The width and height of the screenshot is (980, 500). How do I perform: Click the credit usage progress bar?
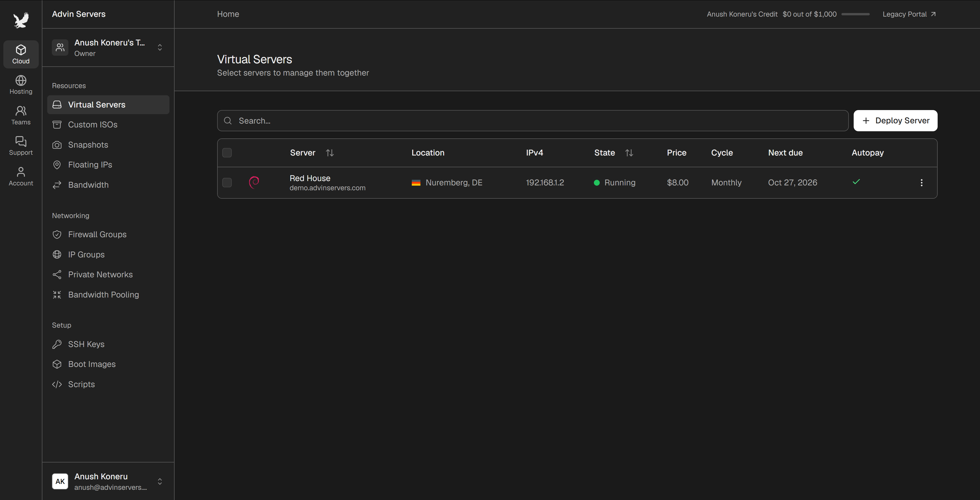tap(855, 14)
